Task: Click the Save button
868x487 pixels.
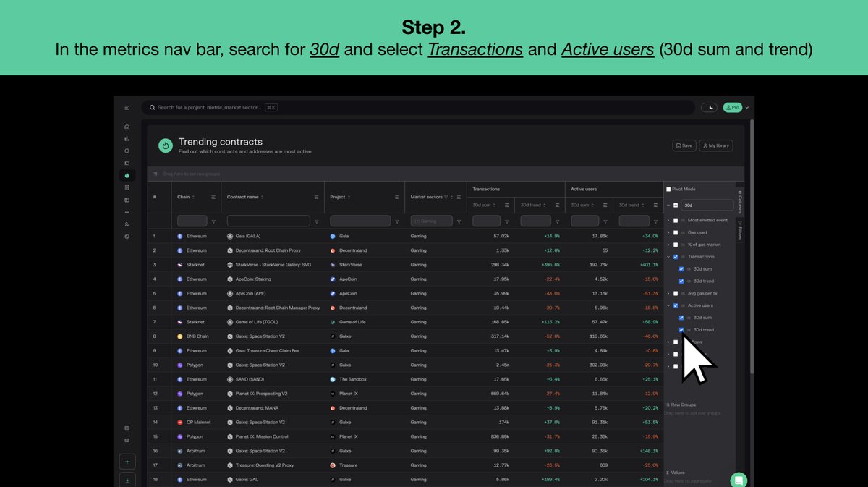Action: click(684, 145)
